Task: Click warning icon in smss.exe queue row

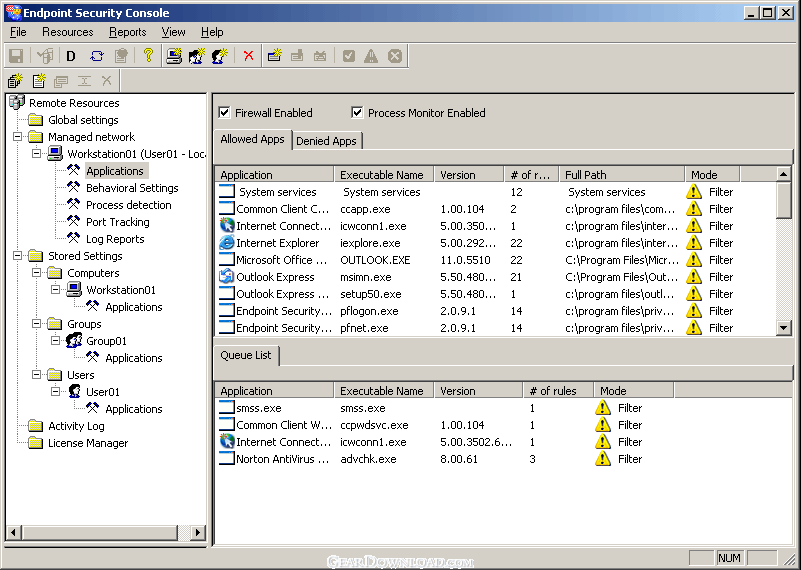Action: pos(603,408)
